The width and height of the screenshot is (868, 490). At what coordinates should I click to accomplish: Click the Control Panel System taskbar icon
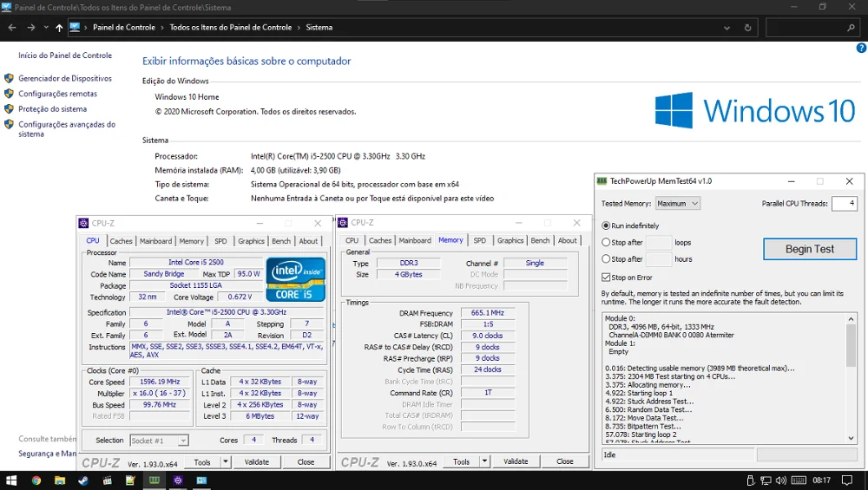(x=201, y=480)
